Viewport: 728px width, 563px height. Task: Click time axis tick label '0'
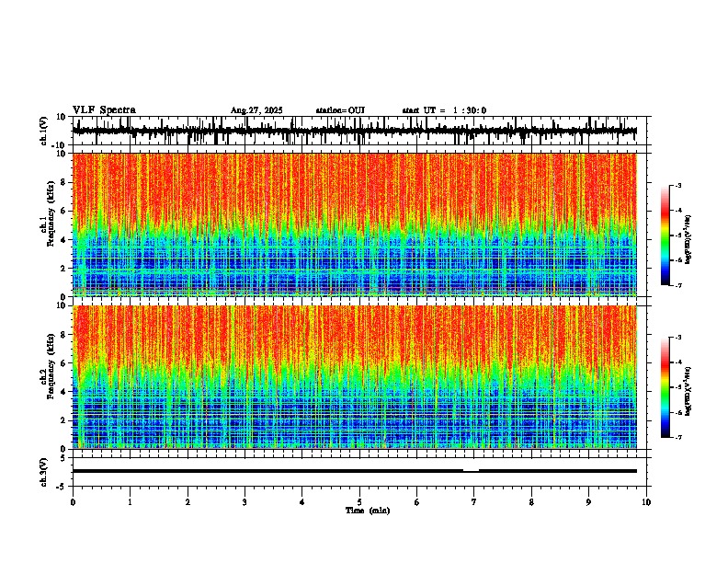point(73,502)
